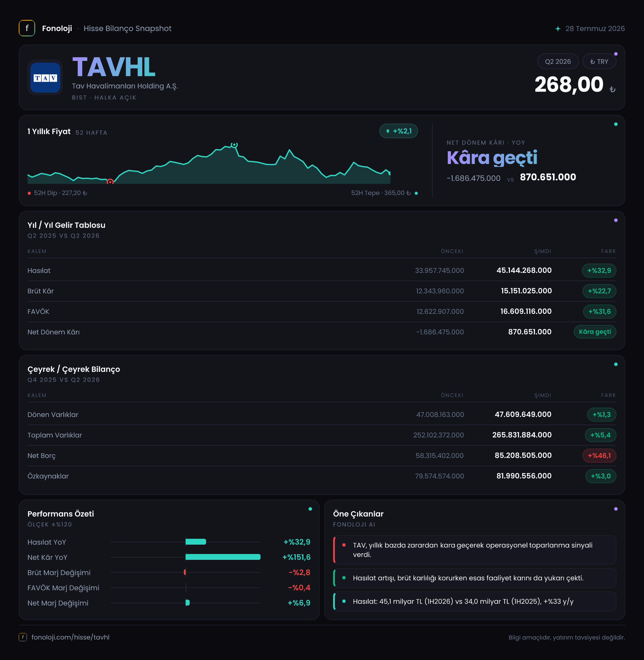Screen dimensions: 644x660
Task: Click the Performans Özeti title
Action: tap(61, 514)
